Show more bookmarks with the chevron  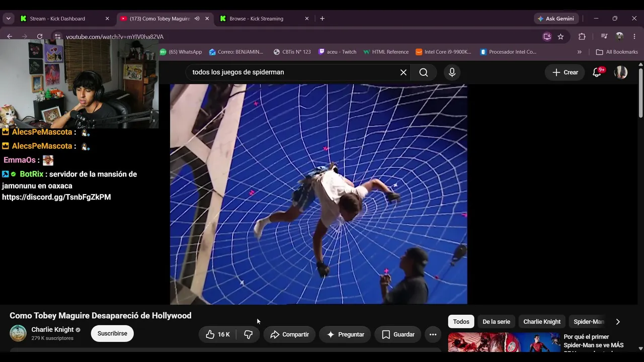click(580, 52)
